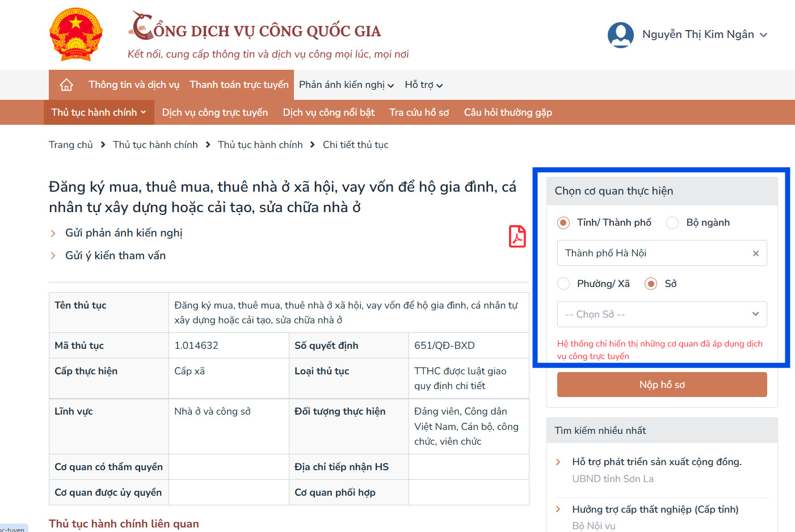Choose the Sở radio option
The image size is (795, 532).
[651, 284]
